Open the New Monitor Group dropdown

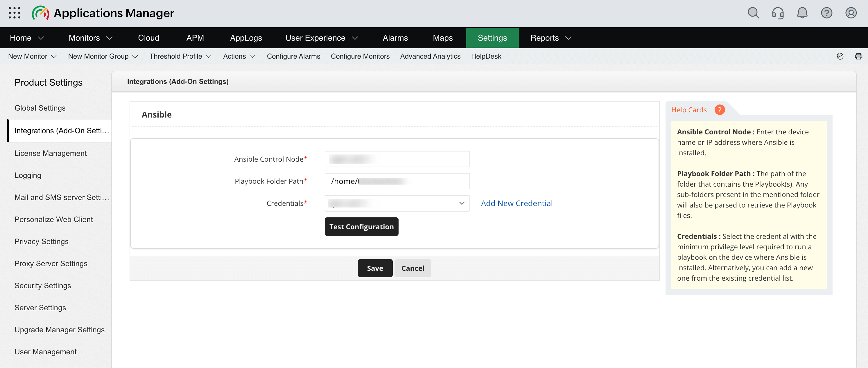(103, 56)
